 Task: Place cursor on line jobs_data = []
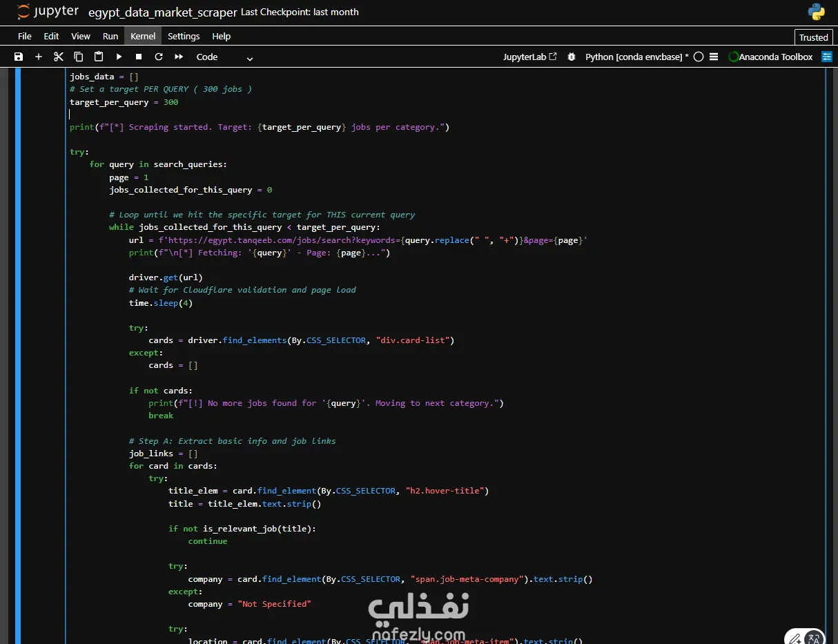coord(104,77)
